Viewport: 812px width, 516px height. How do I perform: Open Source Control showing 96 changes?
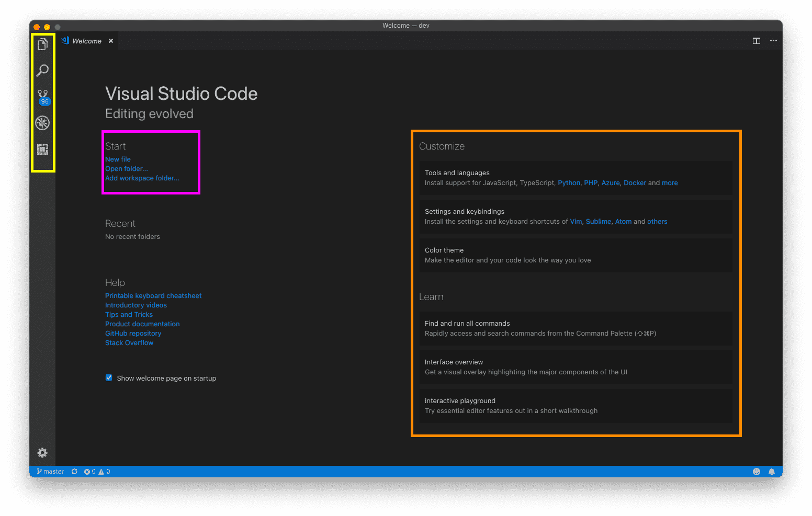click(42, 95)
